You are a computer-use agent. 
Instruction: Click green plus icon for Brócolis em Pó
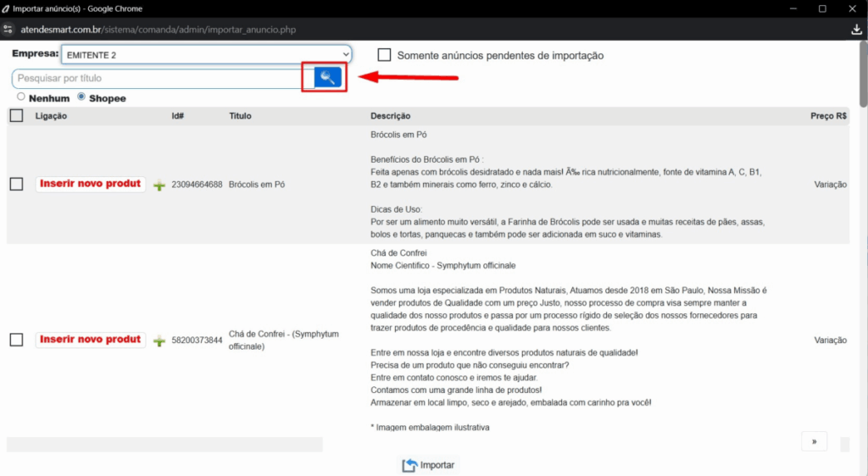pos(159,185)
